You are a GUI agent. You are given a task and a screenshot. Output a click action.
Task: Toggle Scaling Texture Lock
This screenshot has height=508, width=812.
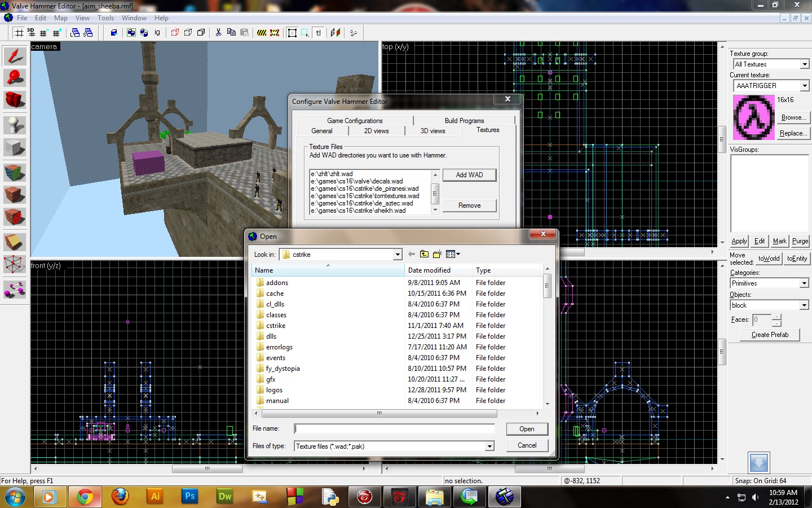tap(336, 33)
